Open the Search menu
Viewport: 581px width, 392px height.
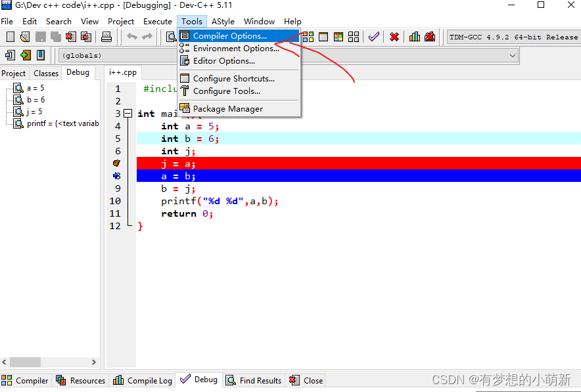(58, 22)
